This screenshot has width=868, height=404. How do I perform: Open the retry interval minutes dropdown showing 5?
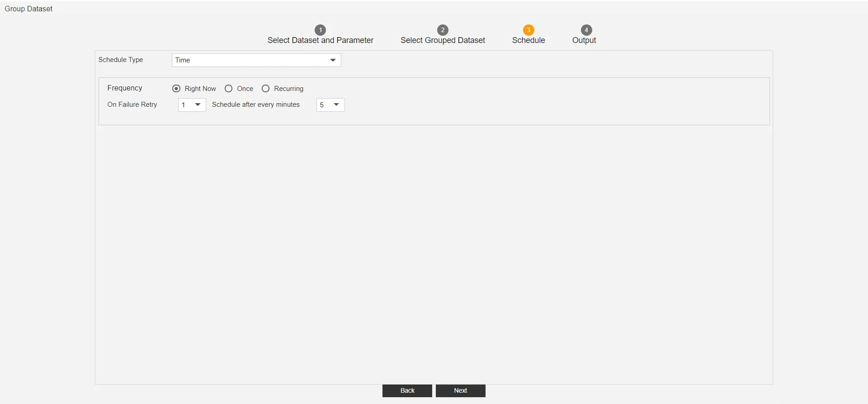pos(330,105)
